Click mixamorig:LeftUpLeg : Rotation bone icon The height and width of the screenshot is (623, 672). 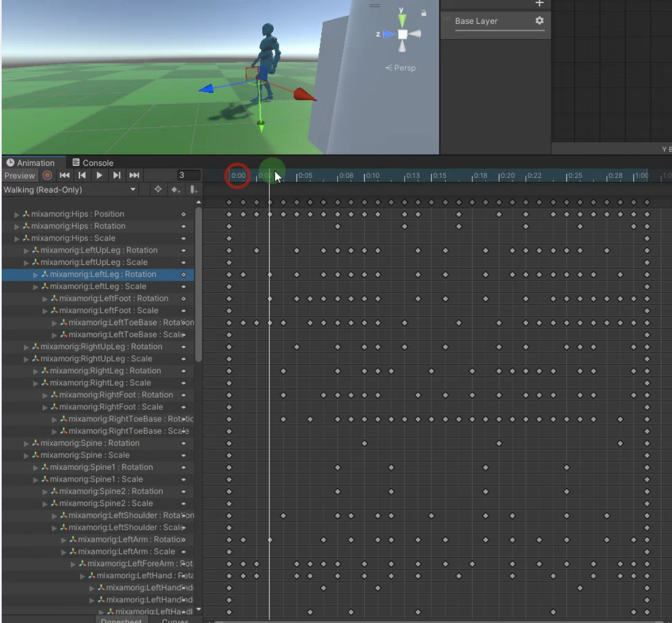[x=35, y=250]
